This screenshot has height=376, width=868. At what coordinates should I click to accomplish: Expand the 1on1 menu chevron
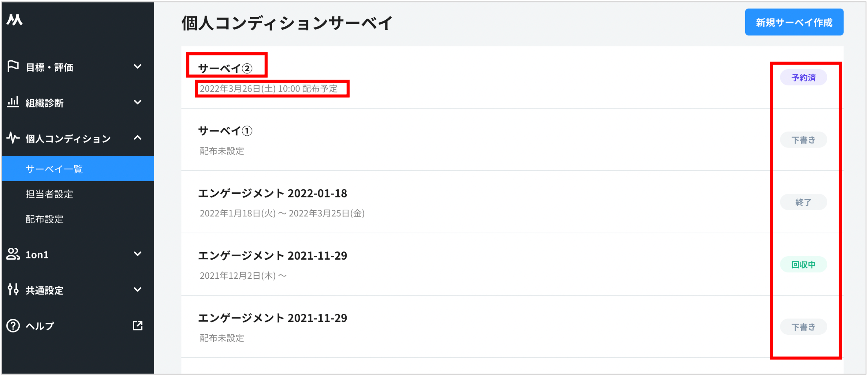137,254
